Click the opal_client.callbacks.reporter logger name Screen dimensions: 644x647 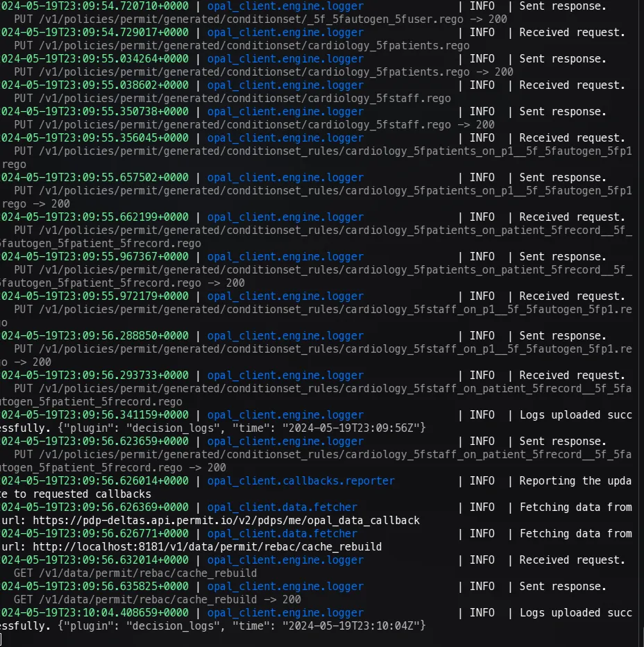(300, 480)
